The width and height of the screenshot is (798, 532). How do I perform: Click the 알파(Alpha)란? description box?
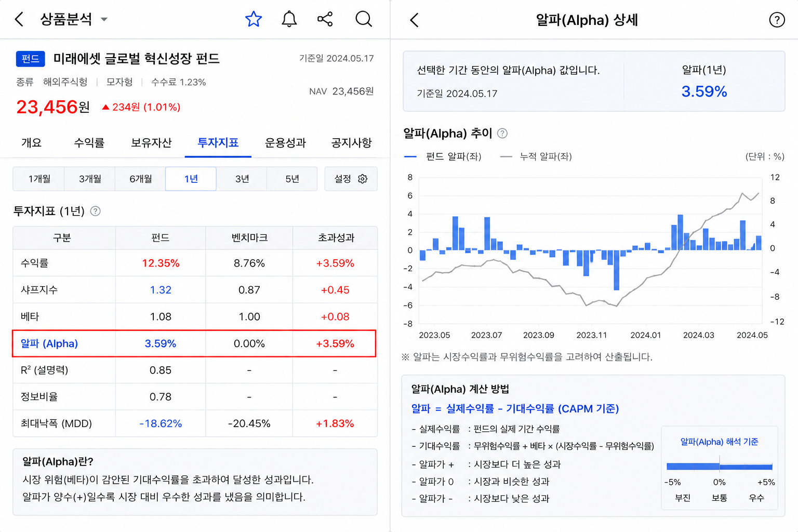point(195,482)
